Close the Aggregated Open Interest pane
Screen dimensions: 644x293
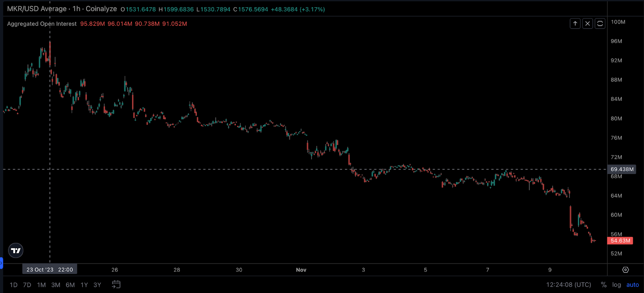point(588,24)
